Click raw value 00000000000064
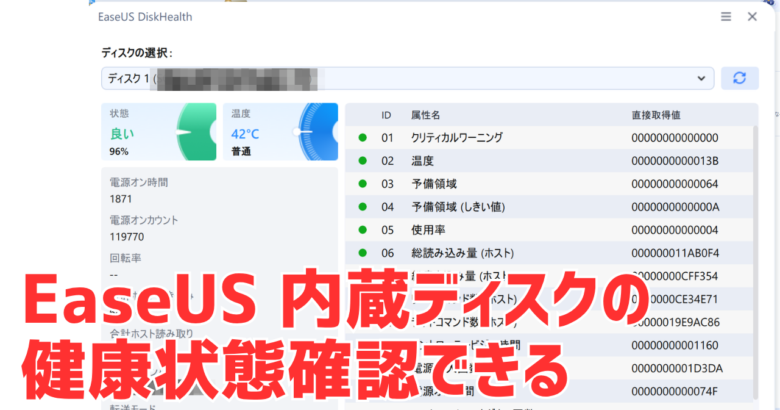 pos(675,184)
